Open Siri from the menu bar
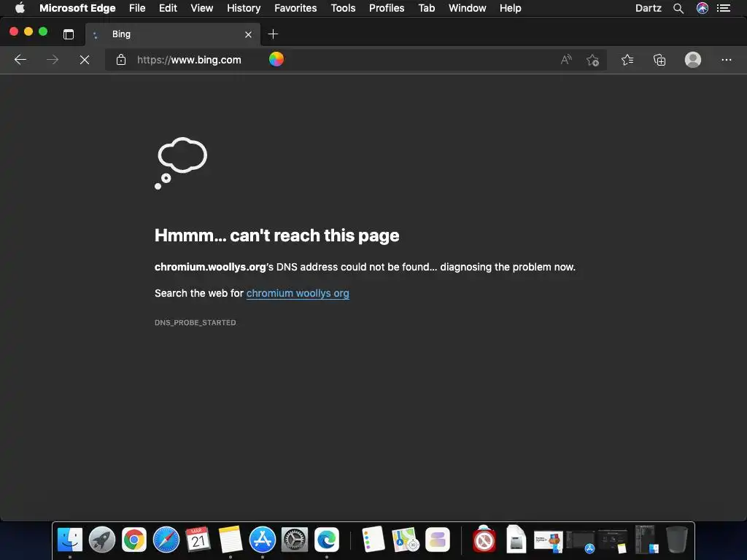The width and height of the screenshot is (747, 560). (703, 8)
